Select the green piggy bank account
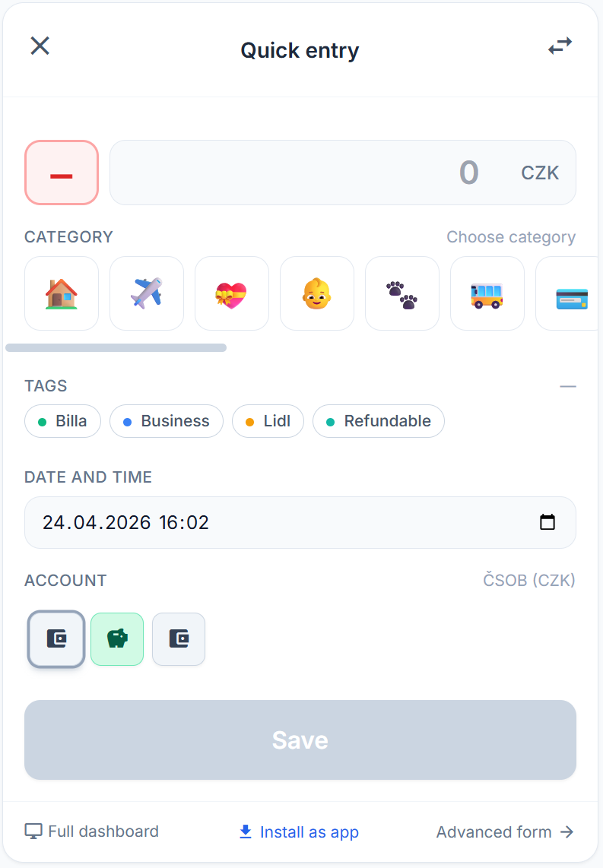 click(117, 639)
